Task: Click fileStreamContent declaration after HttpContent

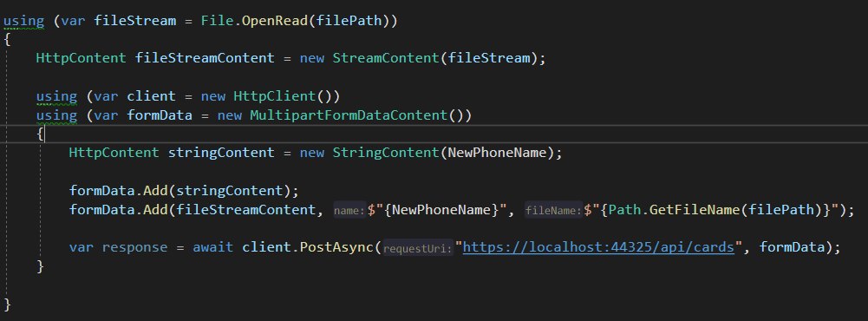Action: tap(205, 58)
